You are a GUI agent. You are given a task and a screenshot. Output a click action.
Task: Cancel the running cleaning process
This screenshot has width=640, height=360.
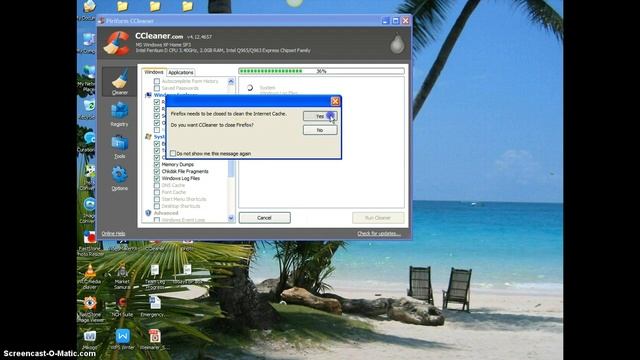(264, 218)
